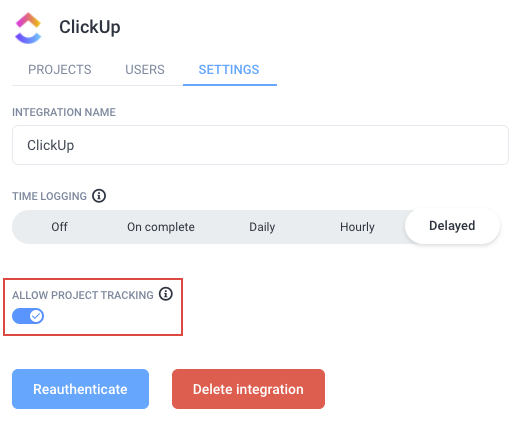The height and width of the screenshot is (436, 525).
Task: Click the ClickUp heading beside the logo
Action: click(x=90, y=27)
